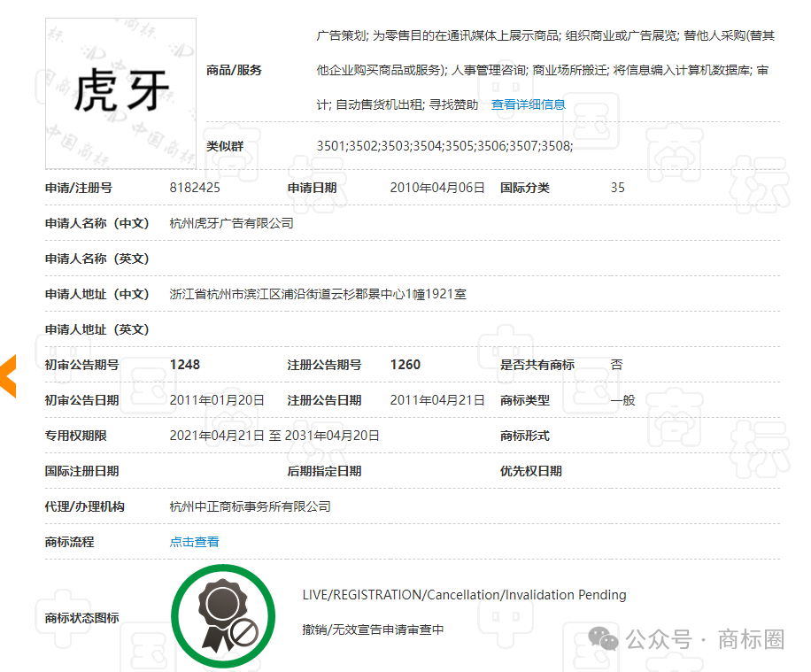The height and width of the screenshot is (672, 811).
Task: Click preliminary announcement issue 1248
Action: [x=185, y=365]
